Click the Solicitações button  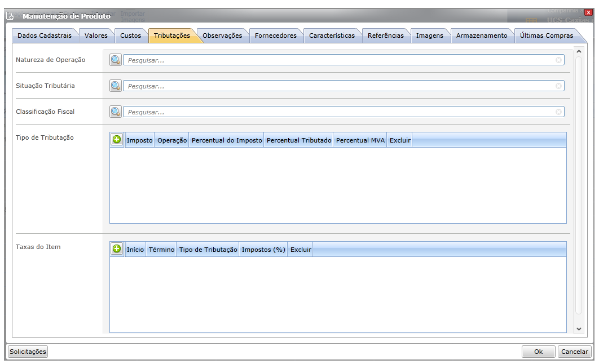28,352
